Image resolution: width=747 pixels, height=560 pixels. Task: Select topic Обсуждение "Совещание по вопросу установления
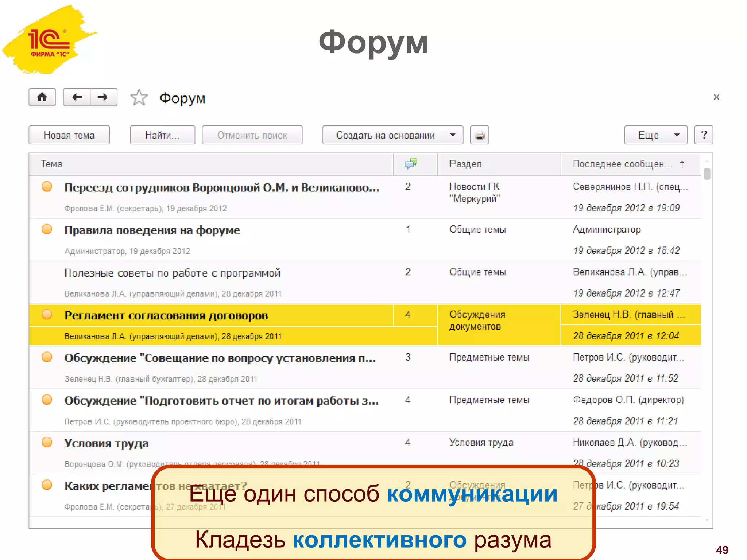click(x=220, y=358)
